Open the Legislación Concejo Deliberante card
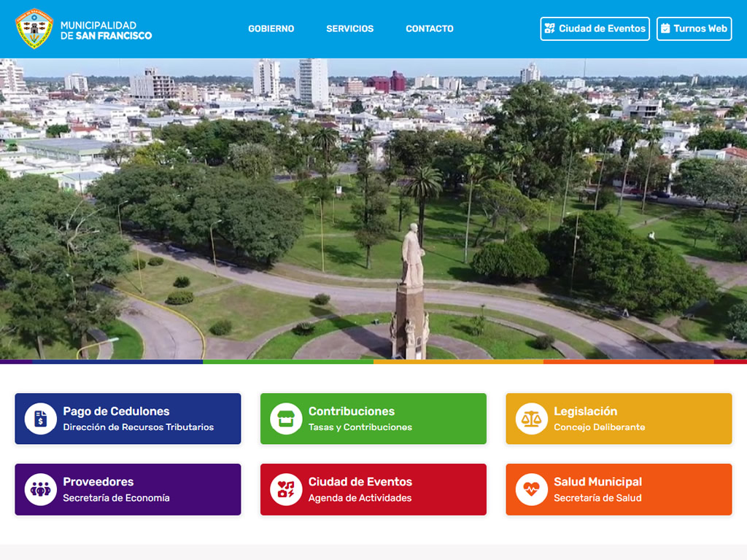Screen dimensions: 747x560 [x=619, y=419]
